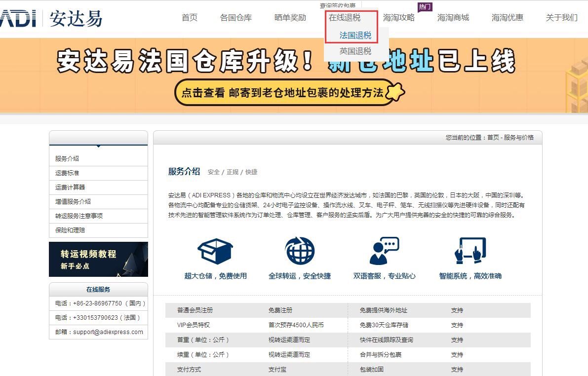Click the 热门 hot badge above 海淘攻略
588x376 pixels.
(x=425, y=6)
